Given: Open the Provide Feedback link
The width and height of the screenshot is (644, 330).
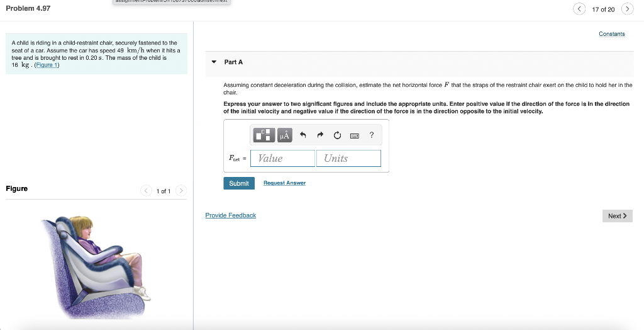Looking at the screenshot, I should tap(230, 215).
